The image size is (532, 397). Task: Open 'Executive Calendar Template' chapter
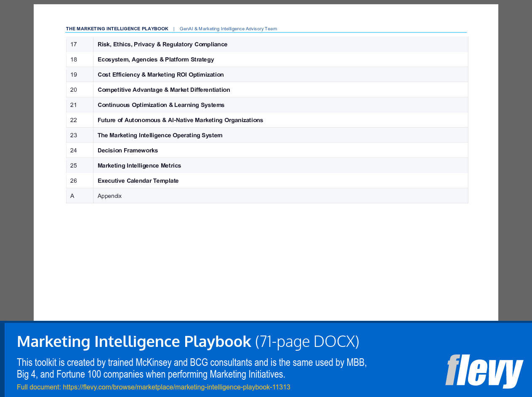click(x=138, y=181)
